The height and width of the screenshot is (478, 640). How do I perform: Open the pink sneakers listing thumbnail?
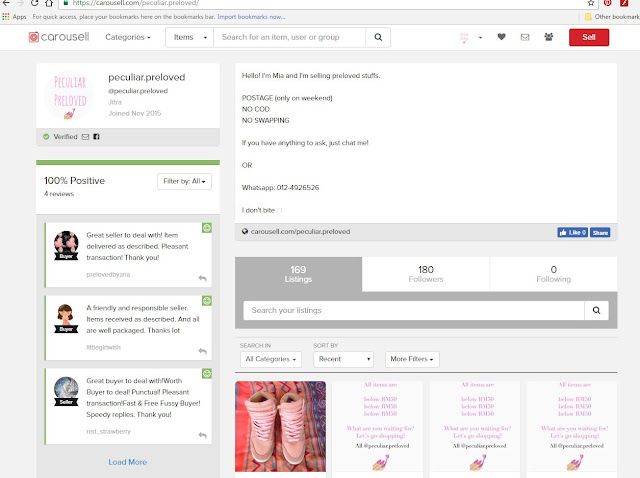[x=280, y=427]
